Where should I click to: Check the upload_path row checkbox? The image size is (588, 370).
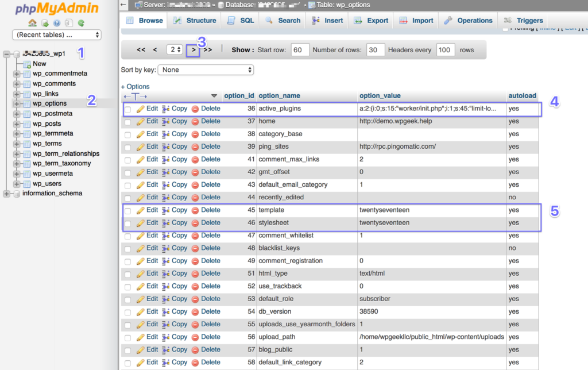point(128,338)
